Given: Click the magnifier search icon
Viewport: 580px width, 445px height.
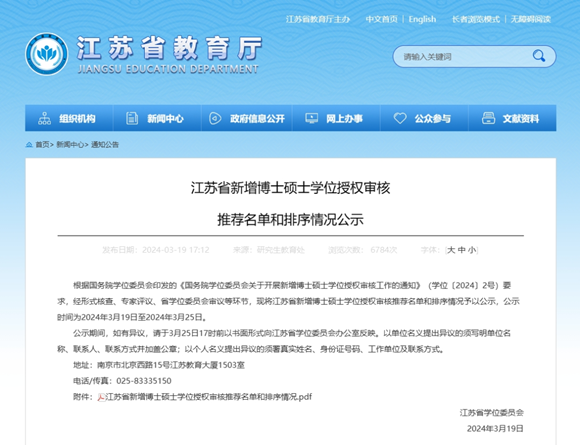Looking at the screenshot, I should [x=539, y=56].
